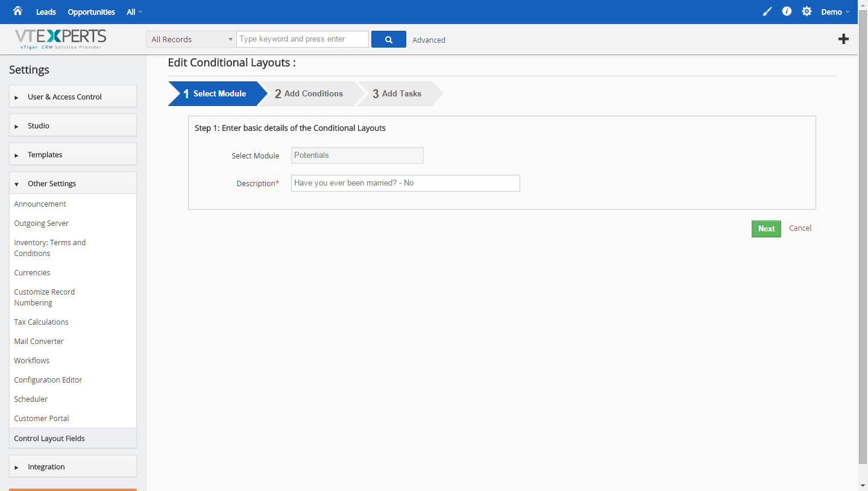The width and height of the screenshot is (868, 491).
Task: Open the Advanced search link
Action: tap(429, 40)
